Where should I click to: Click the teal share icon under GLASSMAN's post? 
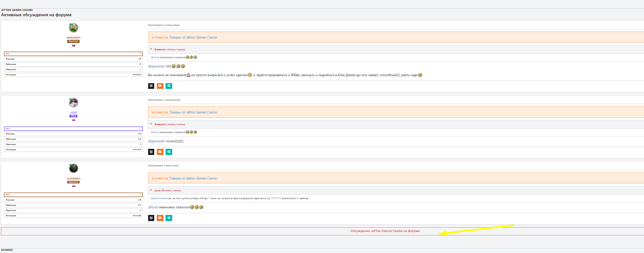[x=169, y=218]
